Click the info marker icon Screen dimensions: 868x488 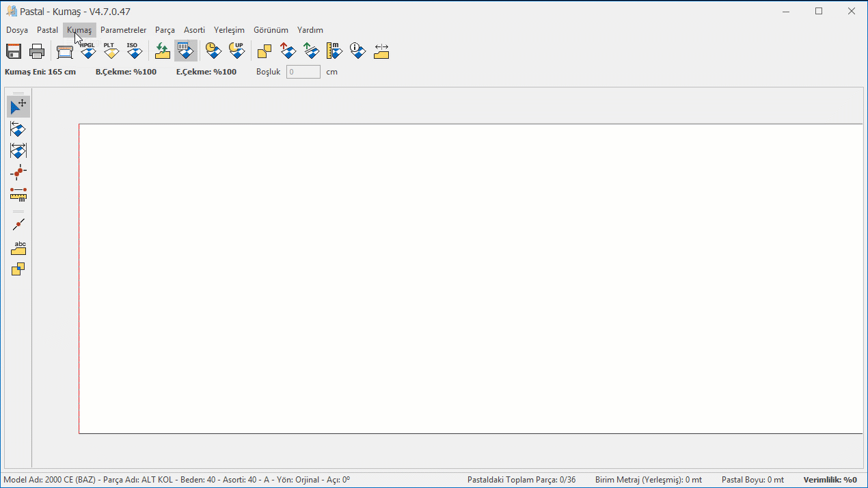[357, 51]
